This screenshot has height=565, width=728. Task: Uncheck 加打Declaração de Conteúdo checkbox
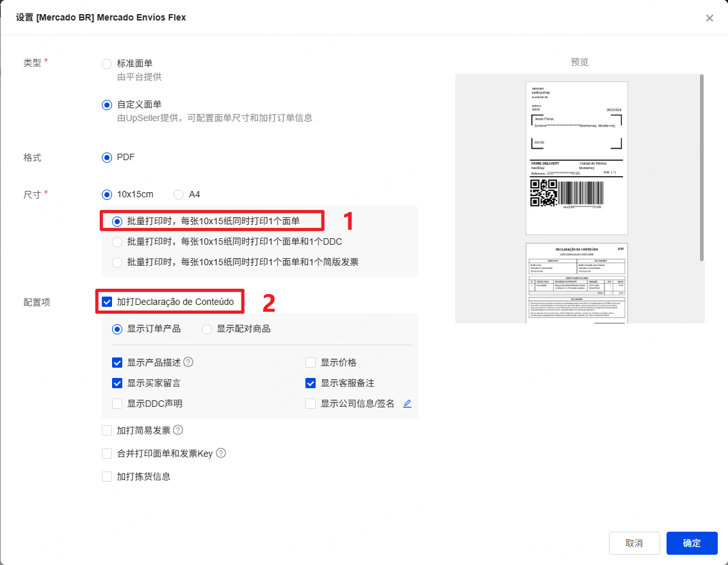107,301
